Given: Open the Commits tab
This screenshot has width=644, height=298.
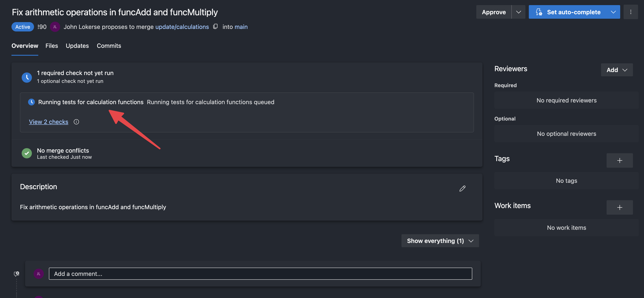Looking at the screenshot, I should [x=109, y=46].
